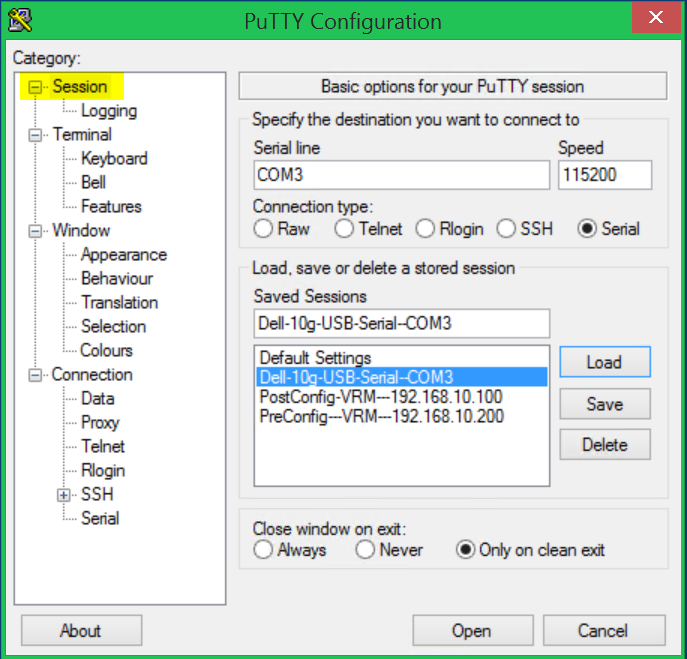Select PreConfig---VRM---192.168.10.200 session
Image resolution: width=687 pixels, height=659 pixels.
(x=401, y=416)
